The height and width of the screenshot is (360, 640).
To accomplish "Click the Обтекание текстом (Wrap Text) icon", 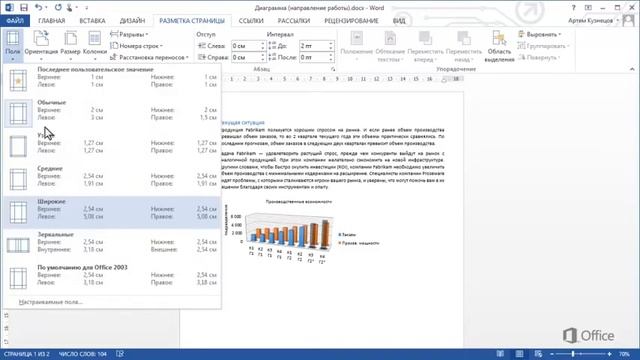I will (x=390, y=38).
